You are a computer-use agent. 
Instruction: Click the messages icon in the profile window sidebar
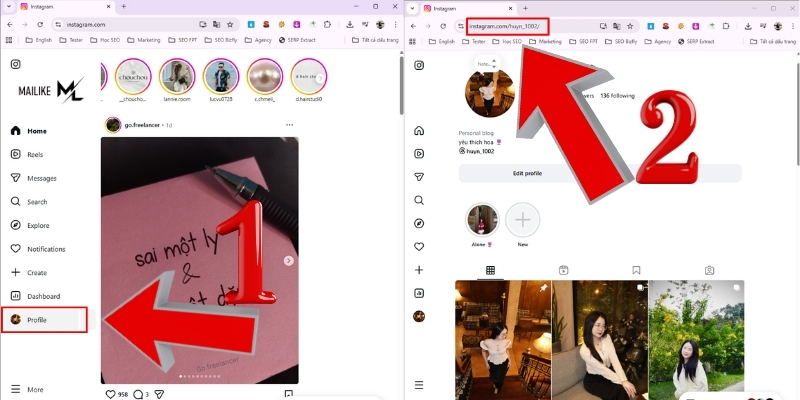[x=419, y=177]
